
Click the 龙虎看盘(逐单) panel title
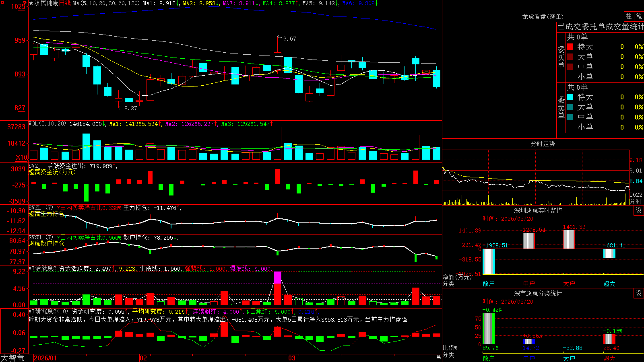point(543,16)
